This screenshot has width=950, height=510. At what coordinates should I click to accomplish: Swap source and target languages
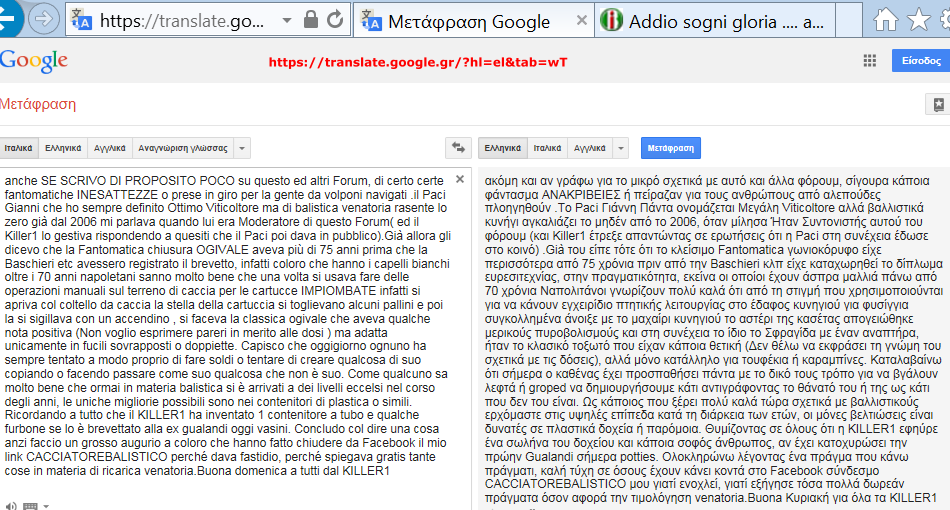pyautogui.click(x=459, y=148)
